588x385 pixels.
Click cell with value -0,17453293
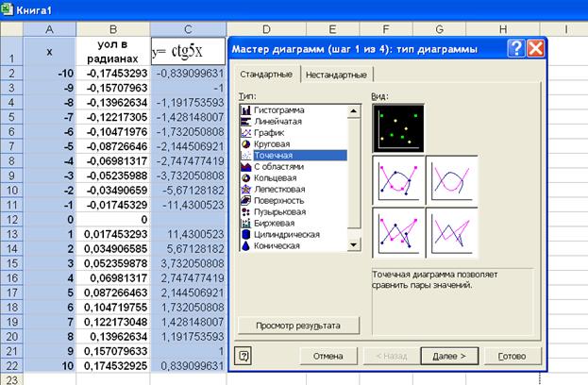tap(113, 73)
